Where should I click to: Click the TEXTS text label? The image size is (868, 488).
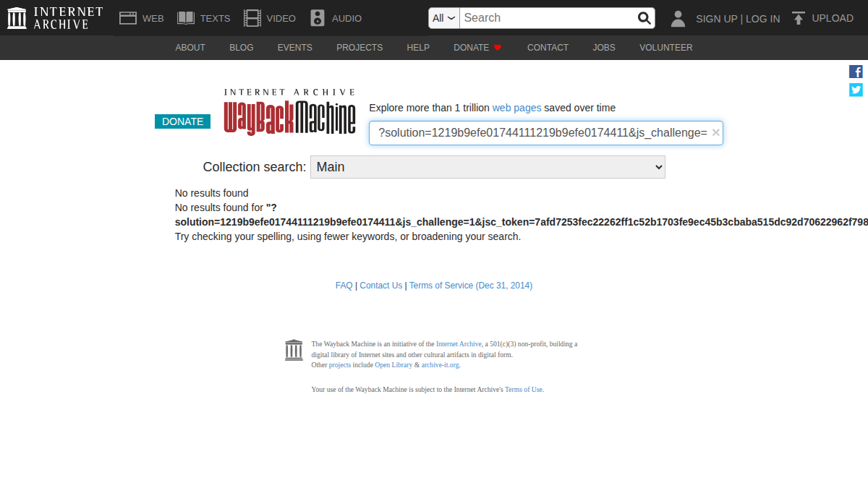click(x=216, y=19)
